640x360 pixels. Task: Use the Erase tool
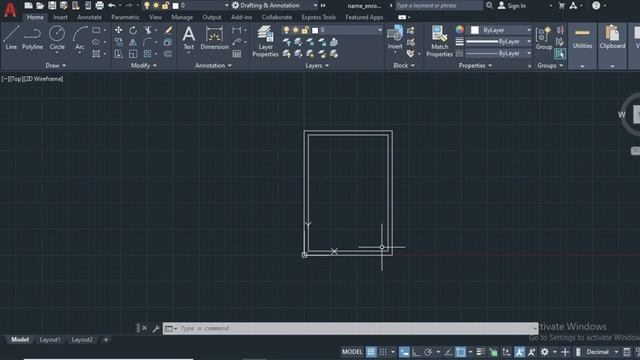[168, 30]
